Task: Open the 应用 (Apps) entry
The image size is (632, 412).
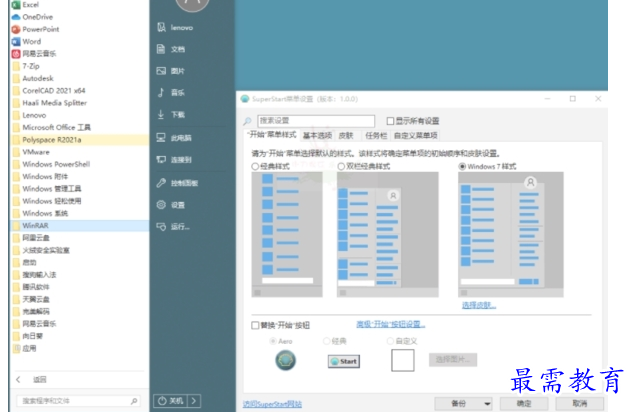Action: (25, 348)
